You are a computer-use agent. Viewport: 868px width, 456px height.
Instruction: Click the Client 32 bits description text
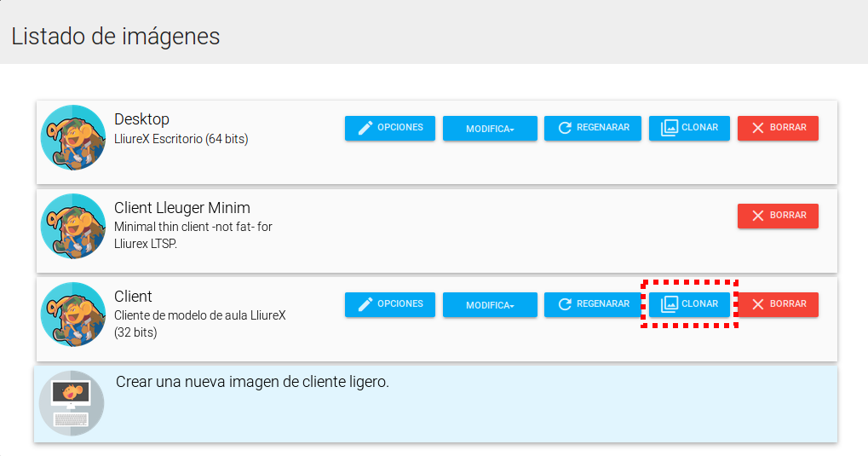(199, 324)
